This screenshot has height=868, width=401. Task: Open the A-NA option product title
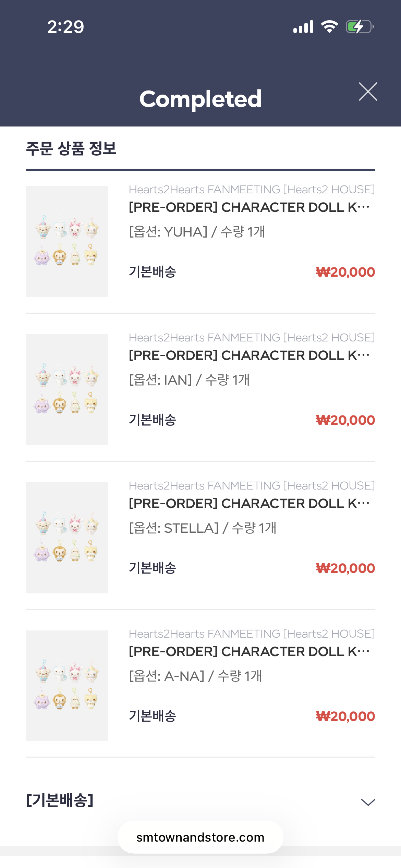[249, 652]
